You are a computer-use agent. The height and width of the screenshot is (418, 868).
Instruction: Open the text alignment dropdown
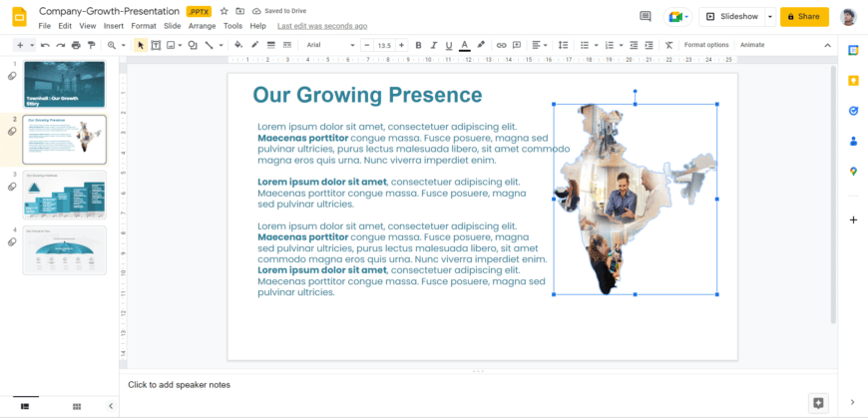539,45
